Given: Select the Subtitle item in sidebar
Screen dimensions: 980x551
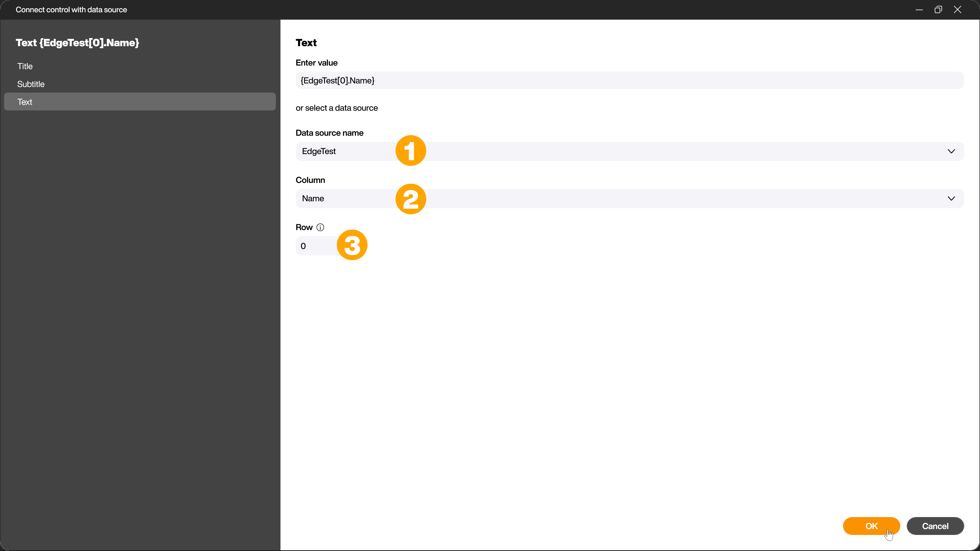Looking at the screenshot, I should point(140,84).
